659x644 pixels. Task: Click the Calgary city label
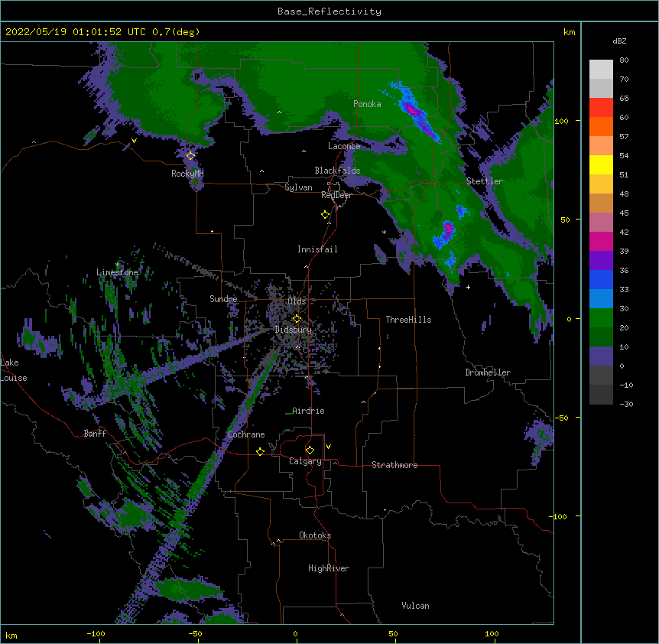[305, 461]
